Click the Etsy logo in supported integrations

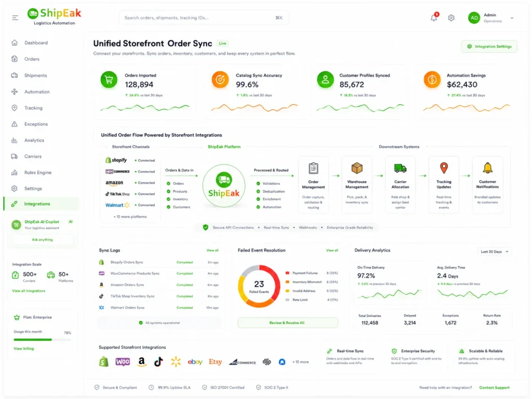tap(215, 362)
